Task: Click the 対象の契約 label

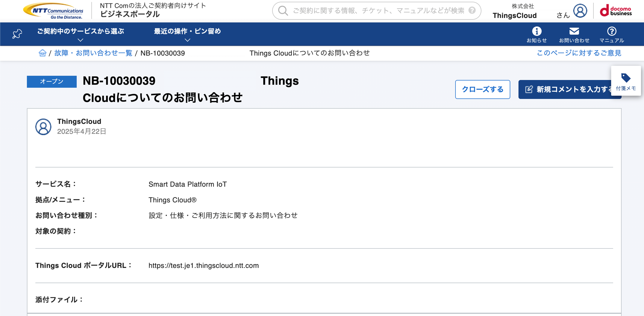Action: [56, 231]
